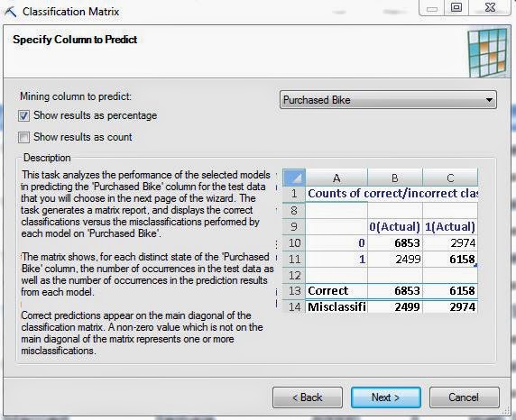516x420 pixels.
Task: Click the description text box paragraph
Action: [146, 263]
